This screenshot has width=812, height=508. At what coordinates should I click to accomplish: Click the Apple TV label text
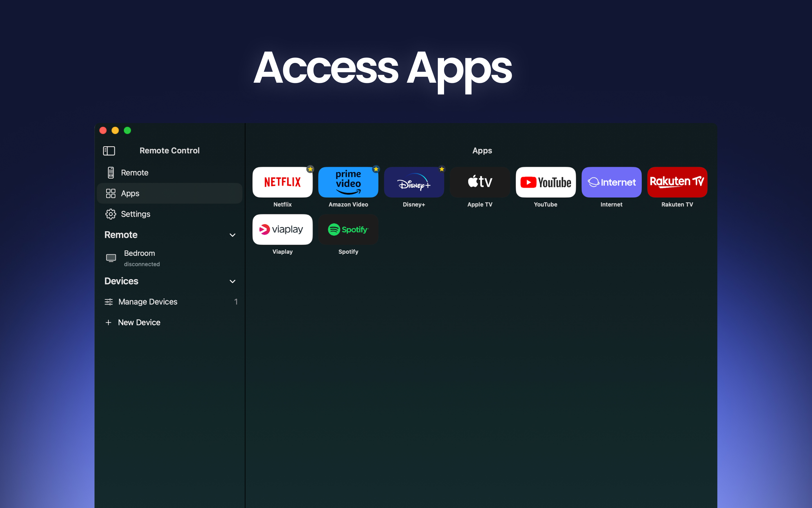coord(480,205)
